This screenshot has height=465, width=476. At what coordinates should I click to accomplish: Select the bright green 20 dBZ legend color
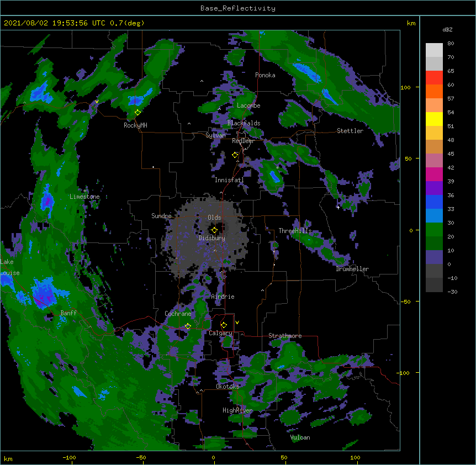tap(434, 230)
